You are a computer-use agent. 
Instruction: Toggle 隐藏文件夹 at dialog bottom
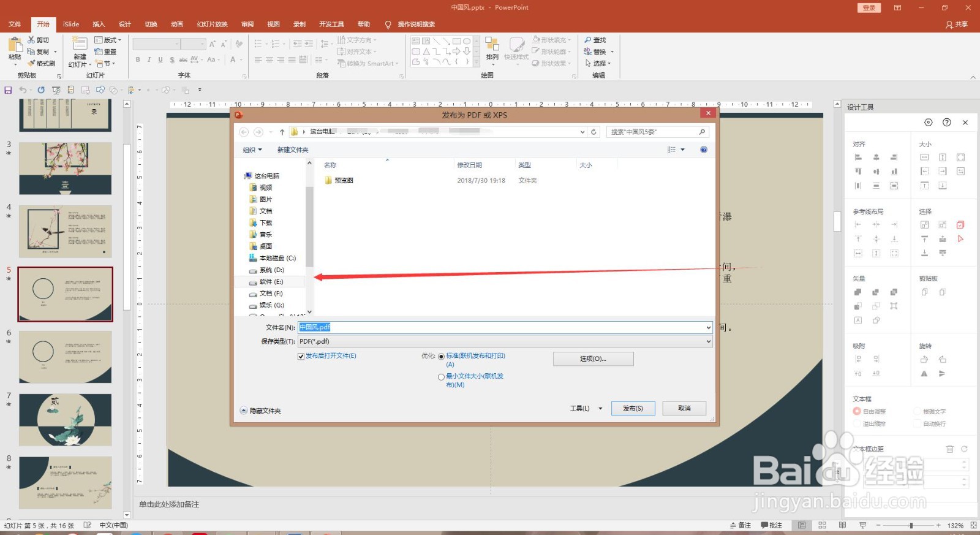pos(261,411)
